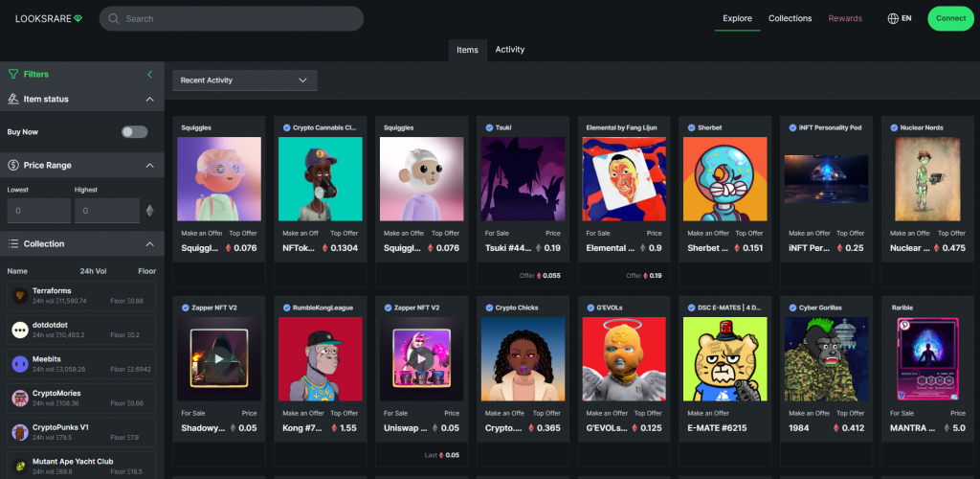Viewport: 980px width, 479px height.
Task: Collapse the Price Range section
Action: (x=150, y=165)
